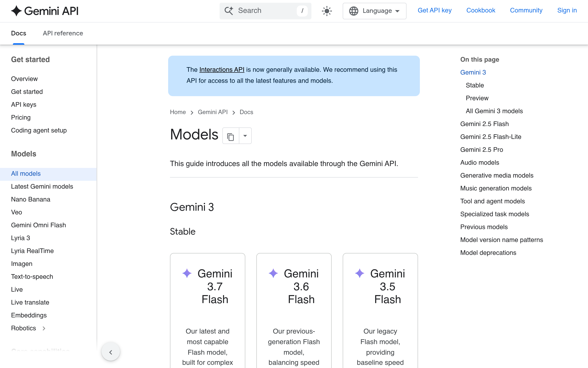
Task: Open the Community link
Action: 526,11
